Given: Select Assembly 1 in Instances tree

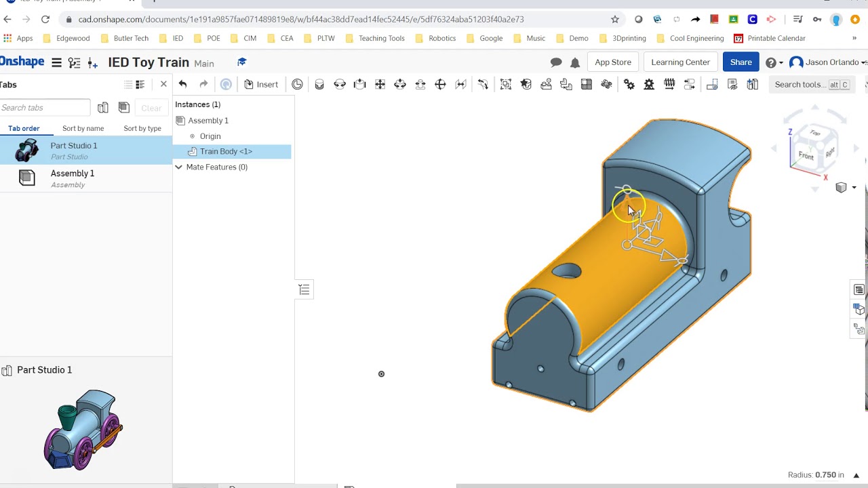Looking at the screenshot, I should [208, 120].
